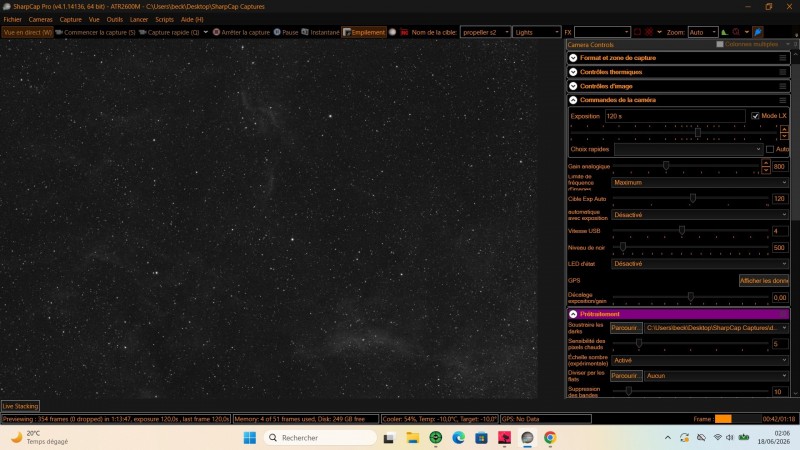The image size is (800, 450).
Task: Open the frame rate limit Maximum dropdown
Action: click(699, 182)
